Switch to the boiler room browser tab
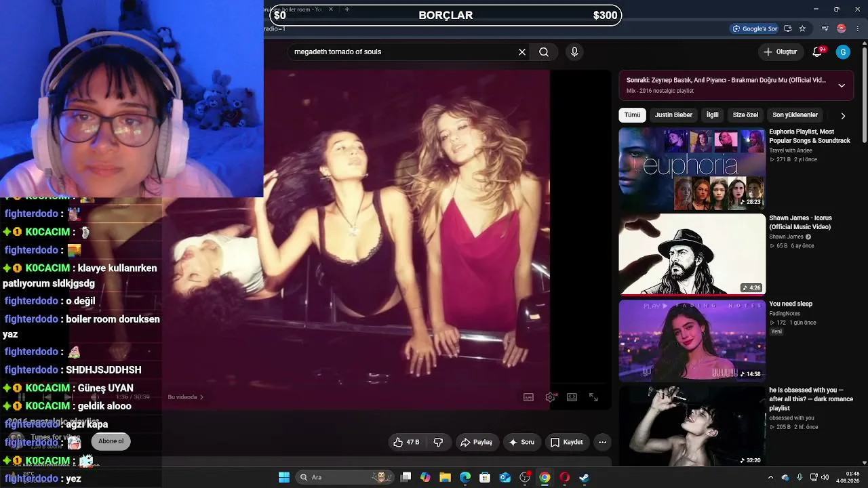 click(296, 9)
